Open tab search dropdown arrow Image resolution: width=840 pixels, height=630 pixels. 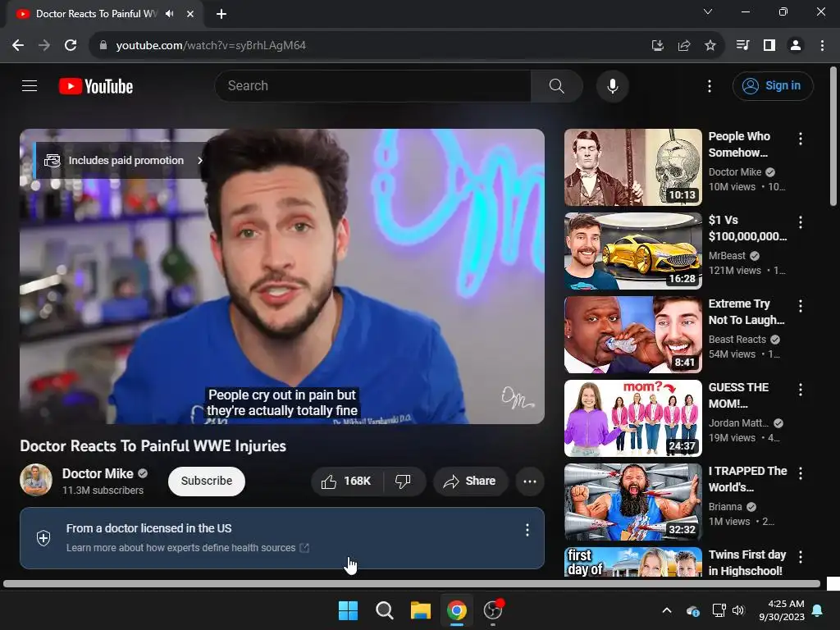point(708,11)
